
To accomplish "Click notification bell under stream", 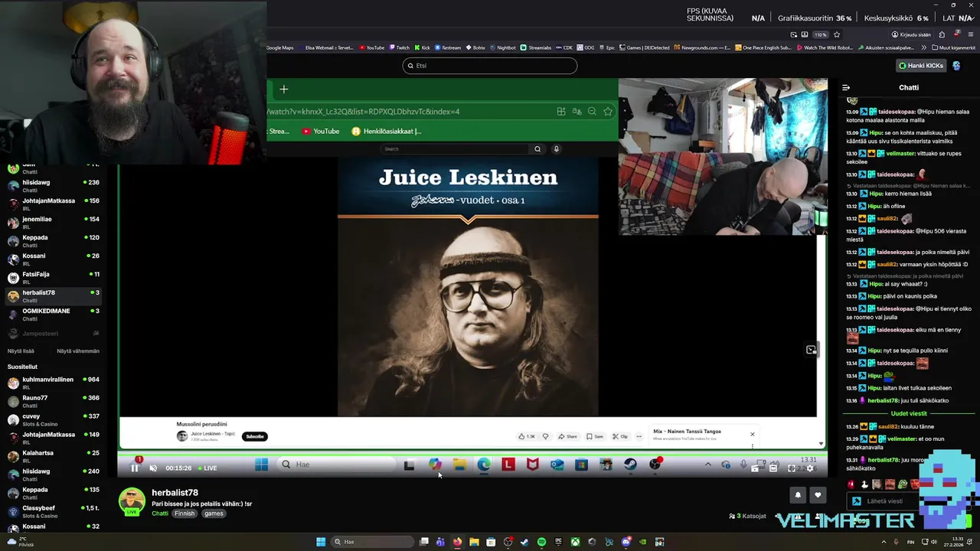I will tap(798, 495).
